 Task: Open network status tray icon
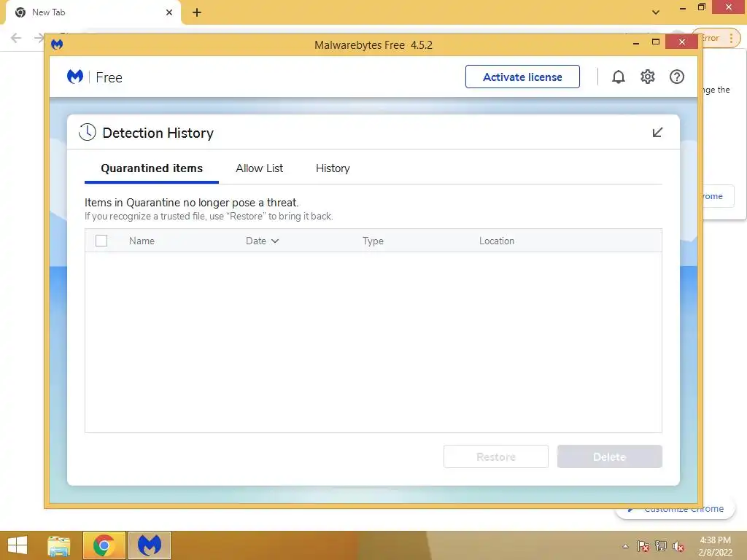click(661, 545)
